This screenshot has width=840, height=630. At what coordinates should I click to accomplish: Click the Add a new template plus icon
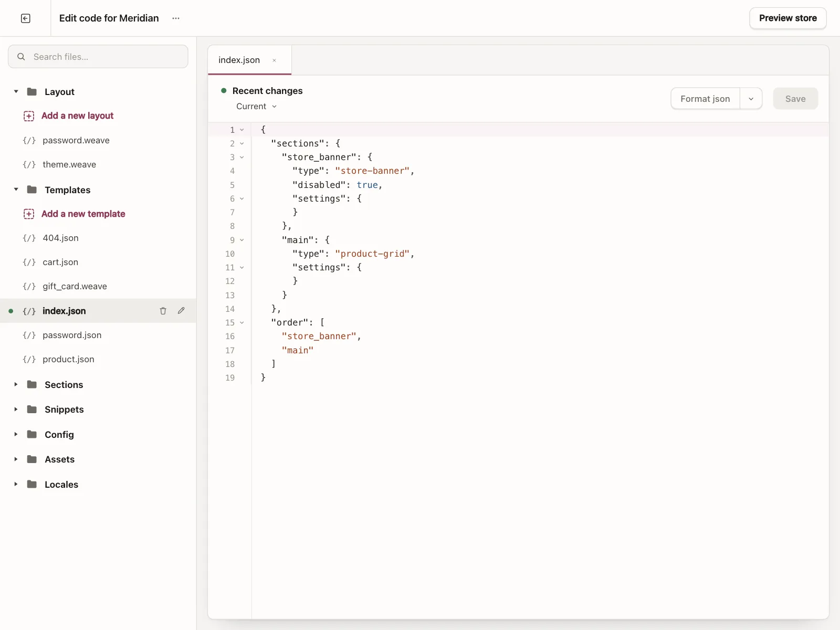click(29, 214)
